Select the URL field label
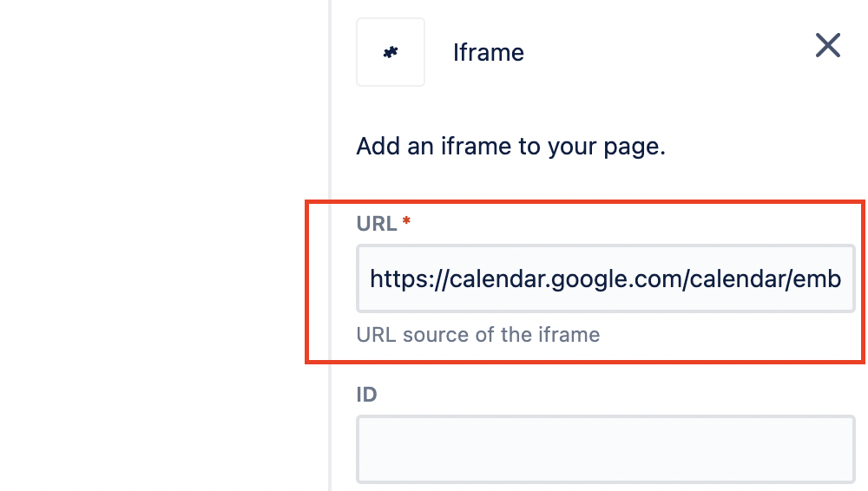The width and height of the screenshot is (868, 491). click(377, 224)
